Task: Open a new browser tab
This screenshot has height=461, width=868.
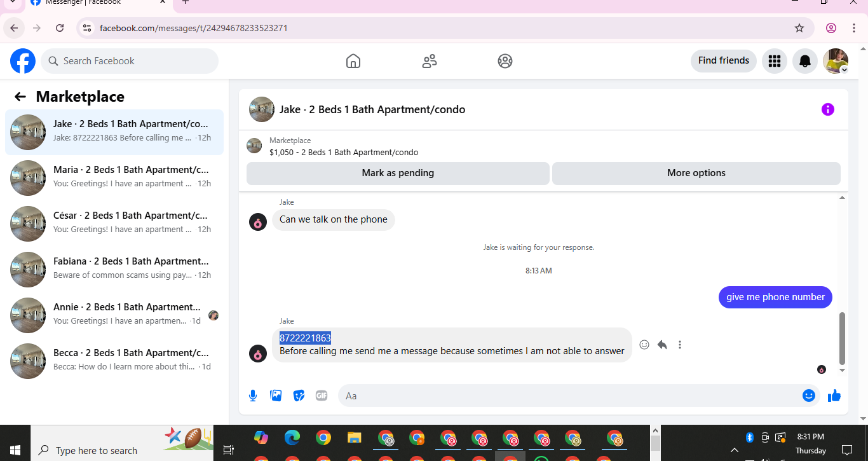Action: click(186, 3)
